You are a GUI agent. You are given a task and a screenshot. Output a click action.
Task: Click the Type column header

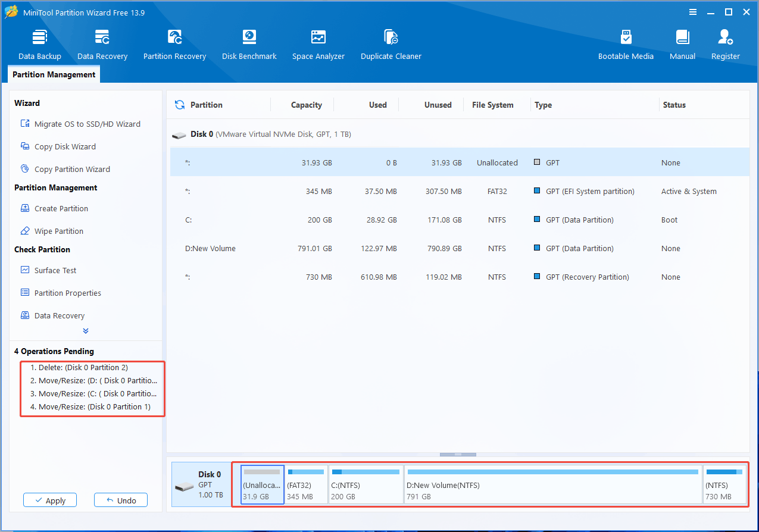click(543, 105)
